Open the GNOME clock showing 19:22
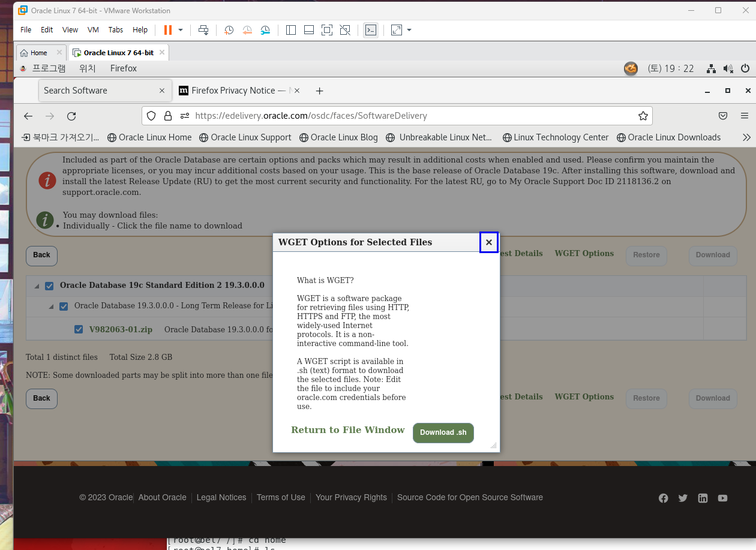 coord(671,68)
